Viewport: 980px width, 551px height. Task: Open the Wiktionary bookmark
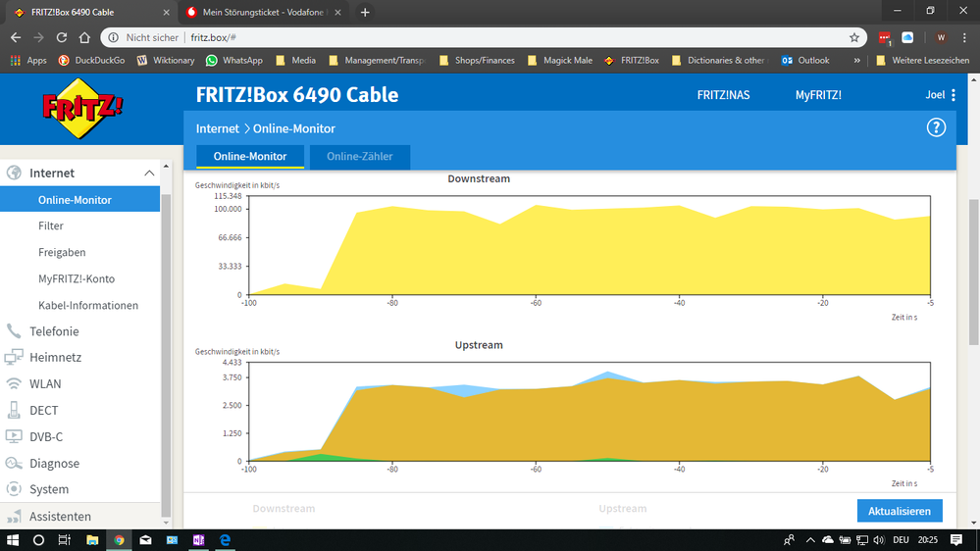pyautogui.click(x=166, y=61)
